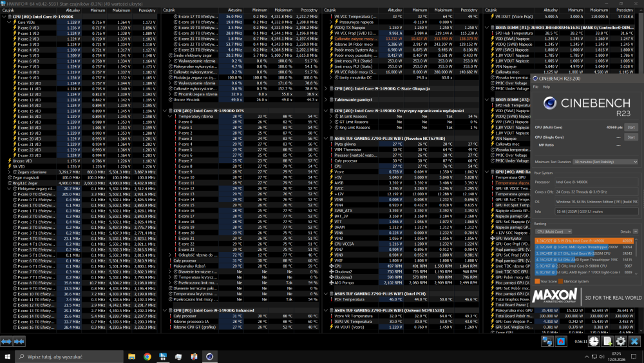Open File Explorer from the taskbar
Screen dimensions: 644x363
point(131,357)
